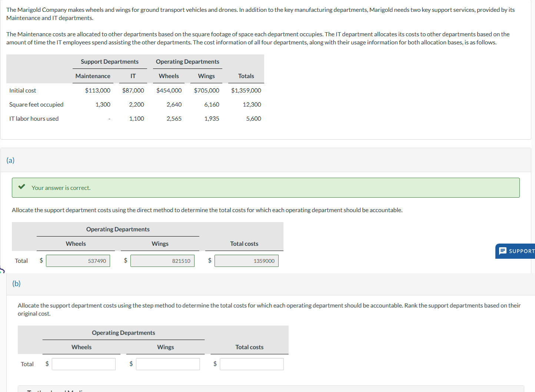This screenshot has width=535, height=392.
Task: Select the Total costs field showing 1359000
Action: pyautogui.click(x=246, y=261)
